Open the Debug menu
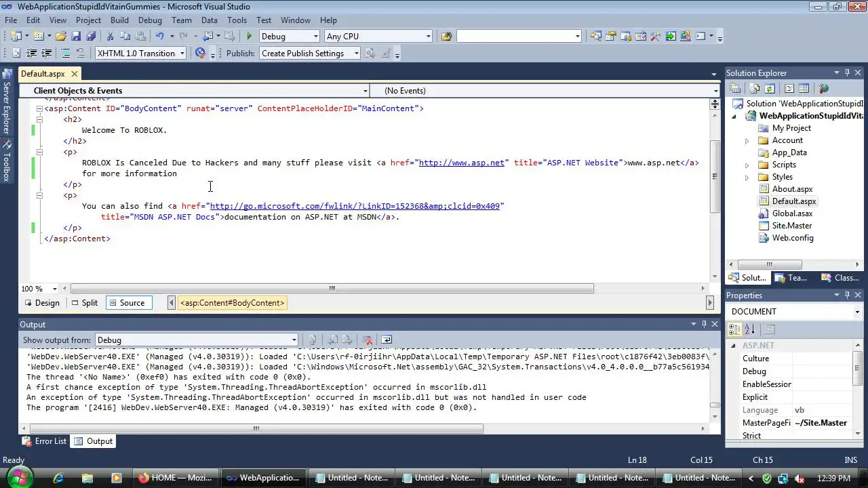868x488 pixels. [150, 20]
